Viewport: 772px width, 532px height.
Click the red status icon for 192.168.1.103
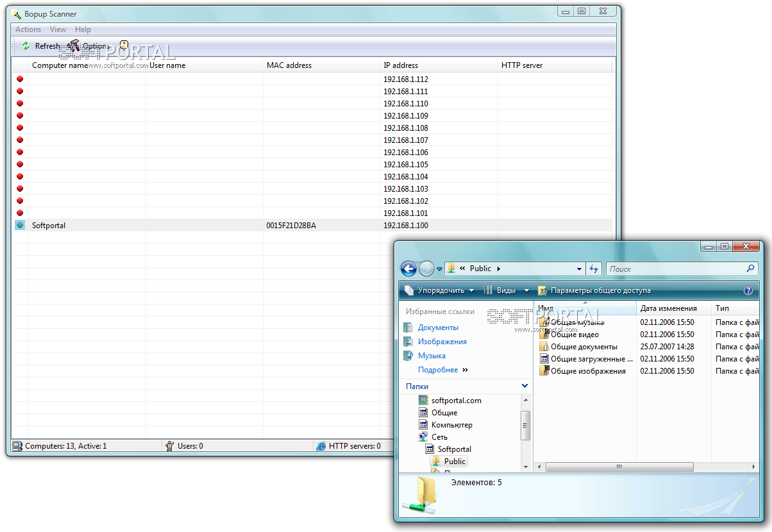(20, 188)
